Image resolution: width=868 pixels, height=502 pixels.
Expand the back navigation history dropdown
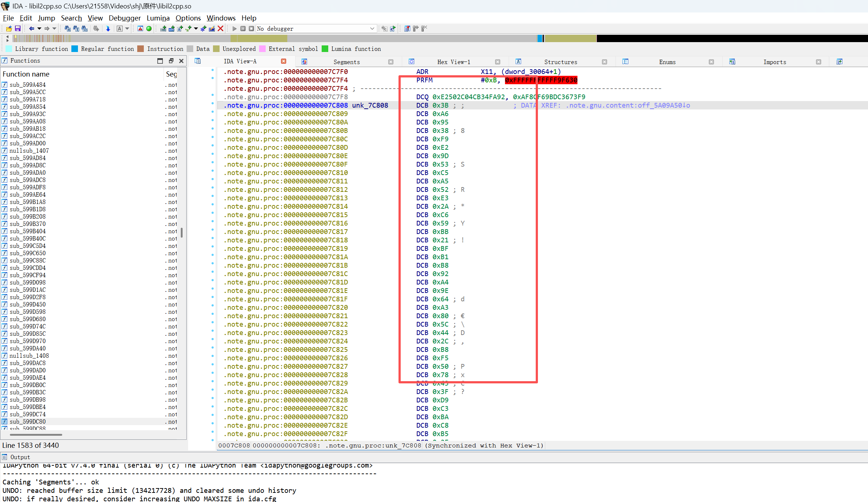[x=39, y=29]
